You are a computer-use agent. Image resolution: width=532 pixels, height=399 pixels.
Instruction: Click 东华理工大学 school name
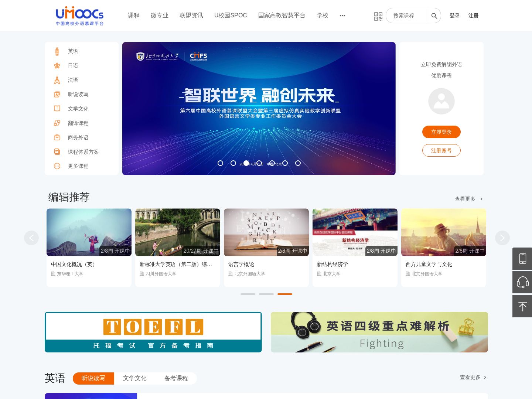pos(70,274)
